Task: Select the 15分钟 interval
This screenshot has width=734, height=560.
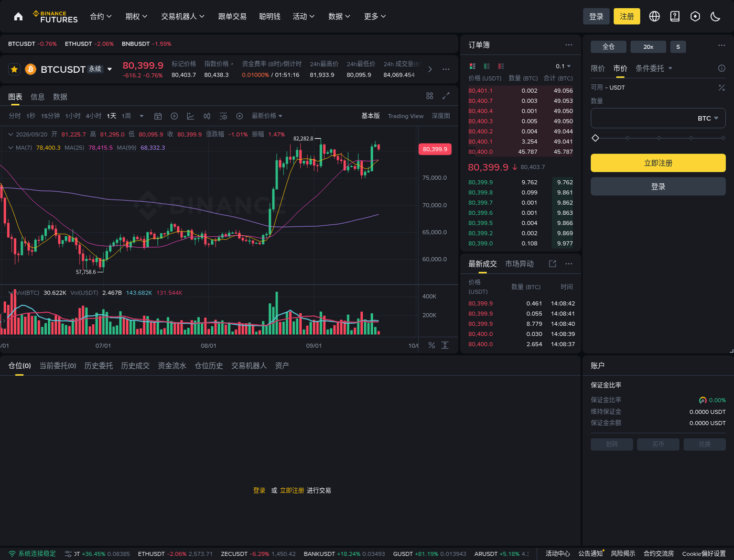Action: point(50,116)
